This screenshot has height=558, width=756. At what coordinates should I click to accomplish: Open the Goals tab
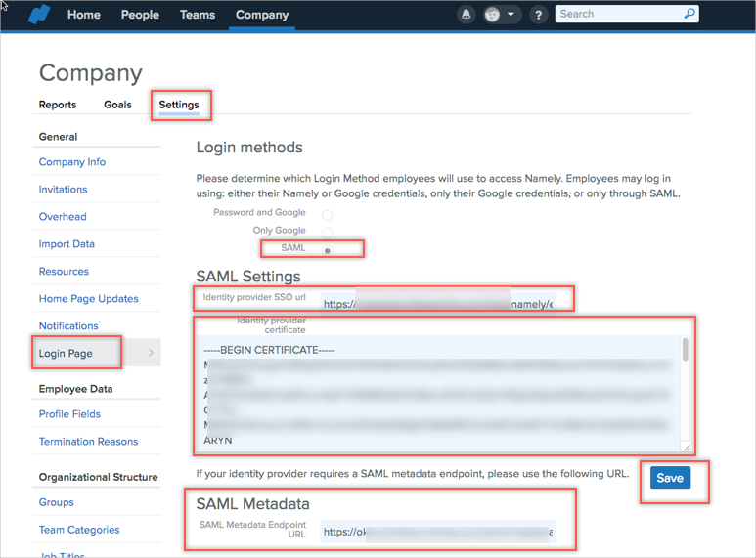[117, 105]
